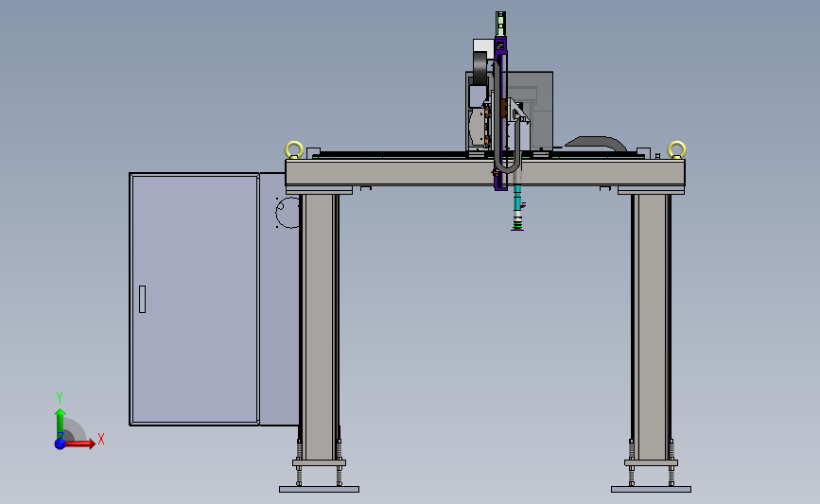
Task: Select the cabinet door handle
Action: tap(142, 299)
